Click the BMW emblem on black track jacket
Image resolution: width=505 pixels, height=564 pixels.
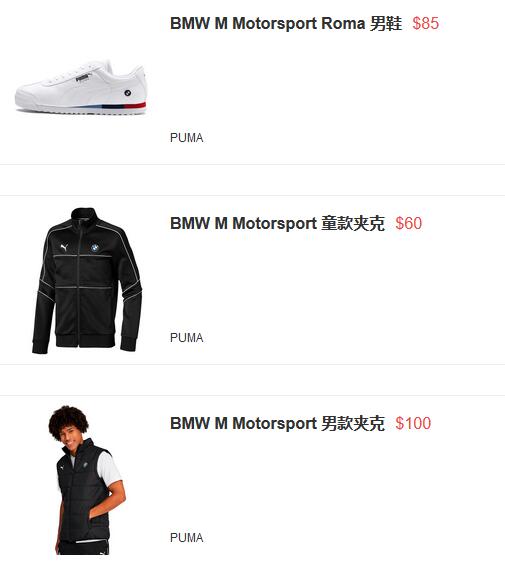(x=95, y=247)
